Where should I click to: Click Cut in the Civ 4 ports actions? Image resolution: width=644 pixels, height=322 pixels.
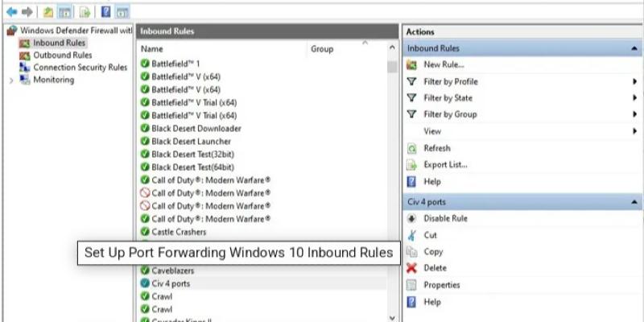(430, 235)
